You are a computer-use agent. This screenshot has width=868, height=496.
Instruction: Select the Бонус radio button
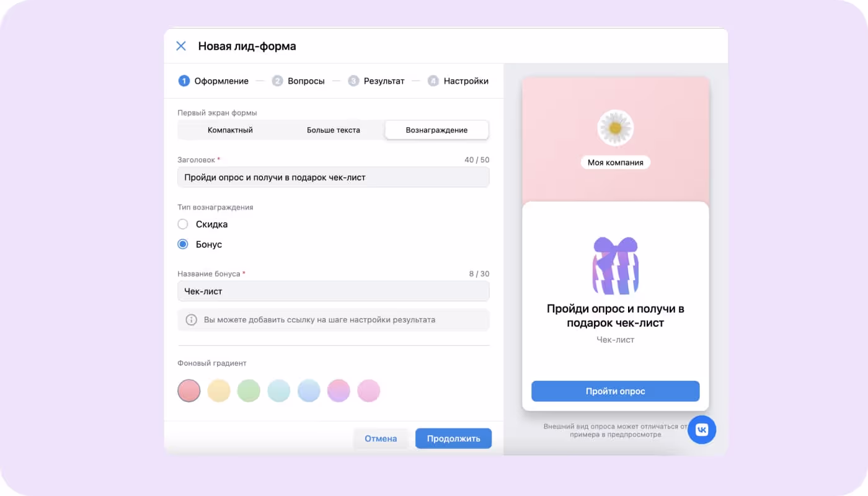pyautogui.click(x=183, y=244)
